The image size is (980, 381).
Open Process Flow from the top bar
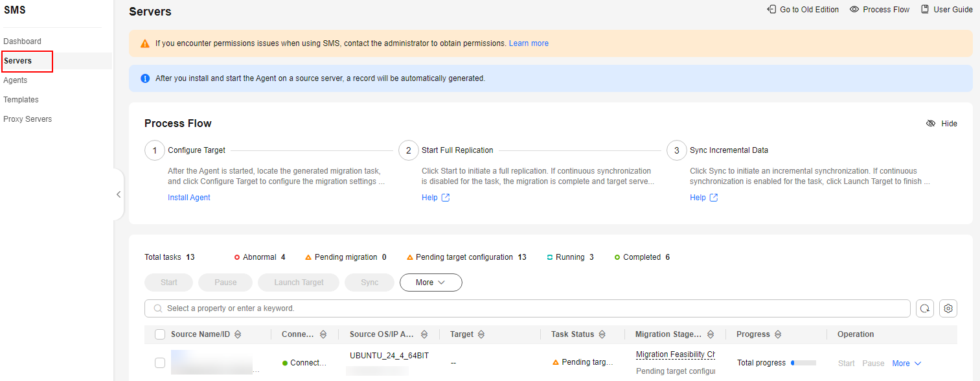880,10
